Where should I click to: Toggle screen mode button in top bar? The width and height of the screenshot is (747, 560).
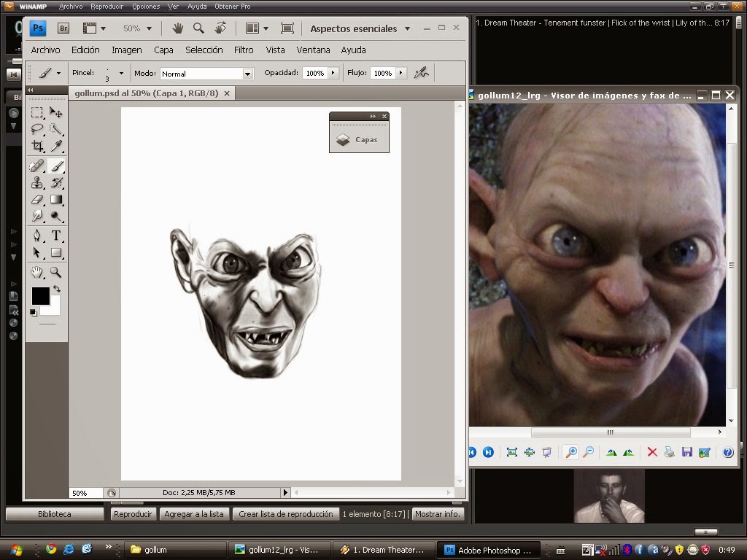pos(287,28)
